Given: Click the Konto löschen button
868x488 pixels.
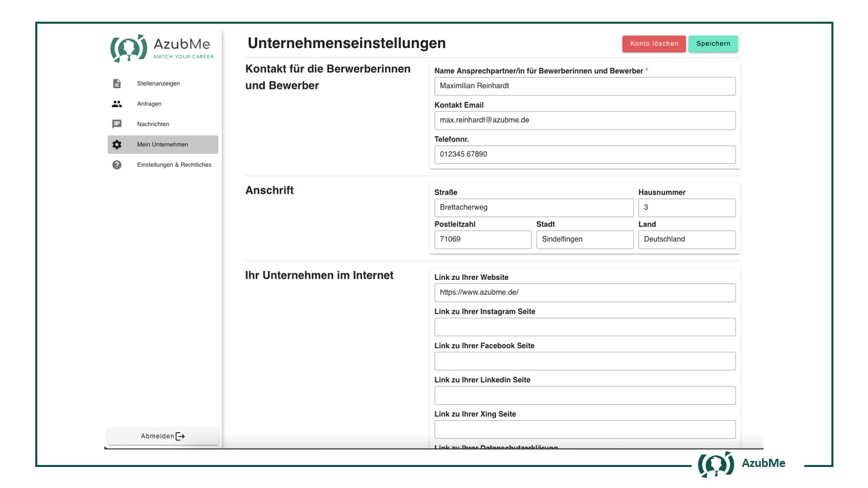Looking at the screenshot, I should pos(654,44).
